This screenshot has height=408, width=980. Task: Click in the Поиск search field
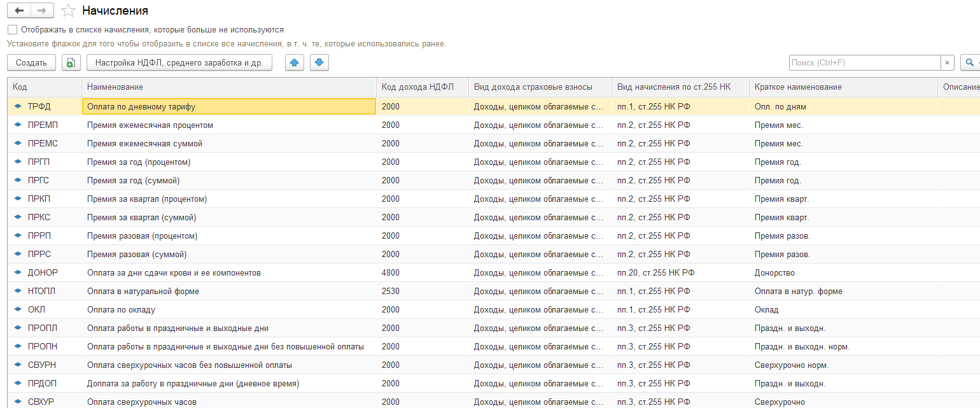click(x=864, y=62)
